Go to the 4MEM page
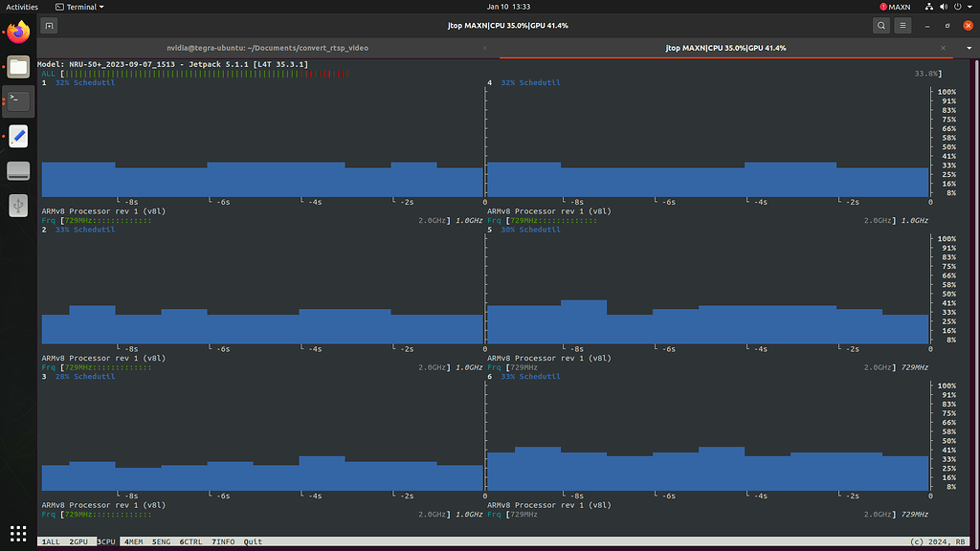Screen dimensions: 980x551 [x=133, y=541]
